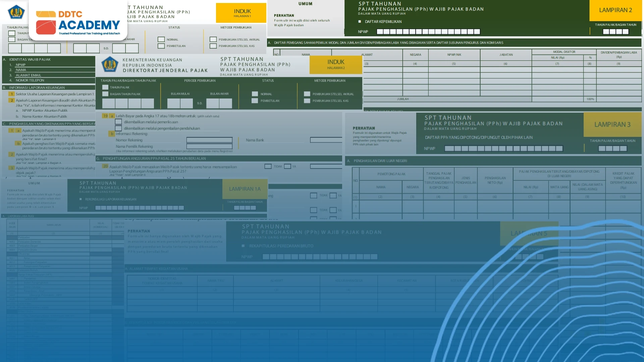Click the DDTC Academy logo
644x362 pixels.
tap(78, 23)
